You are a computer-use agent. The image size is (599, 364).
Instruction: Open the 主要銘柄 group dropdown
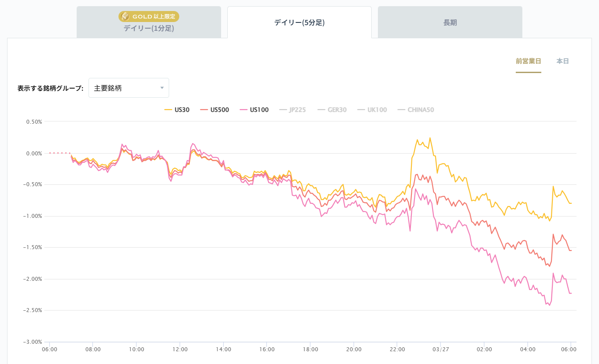[128, 88]
